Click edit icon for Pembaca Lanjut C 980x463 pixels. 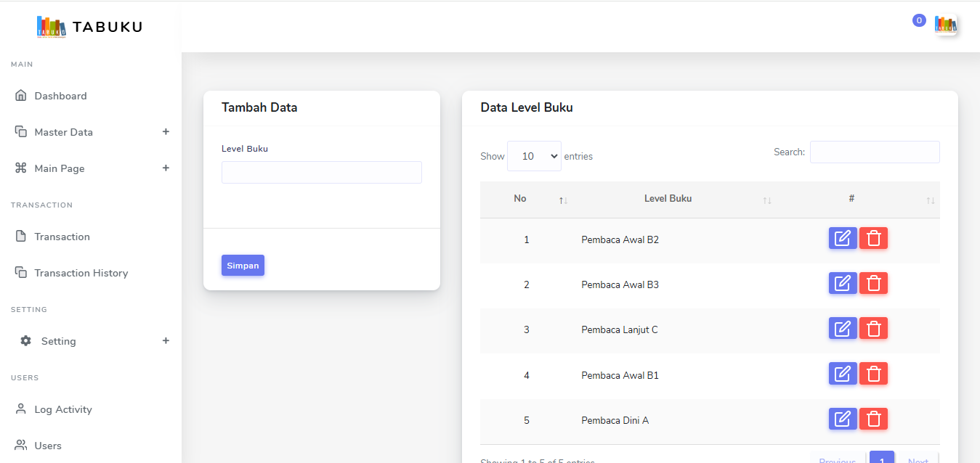click(x=842, y=328)
